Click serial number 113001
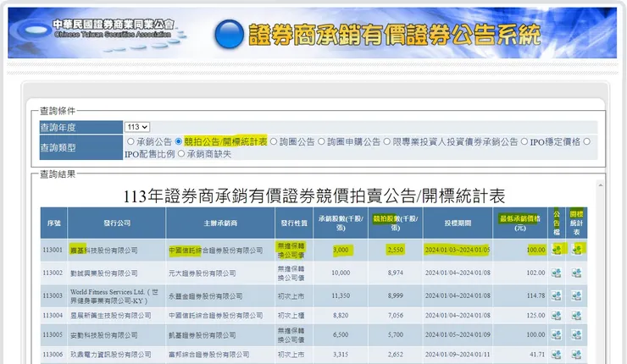This screenshot has width=627, height=364. click(x=53, y=250)
